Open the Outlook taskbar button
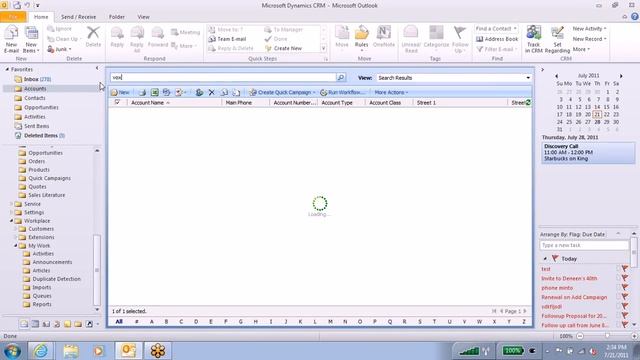Viewport: 640px width, 360px height. (128, 351)
